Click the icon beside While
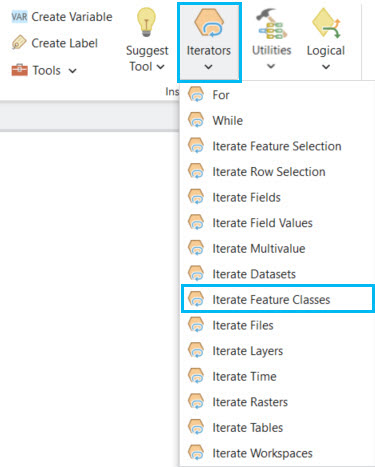The height and width of the screenshot is (467, 375). click(x=196, y=120)
